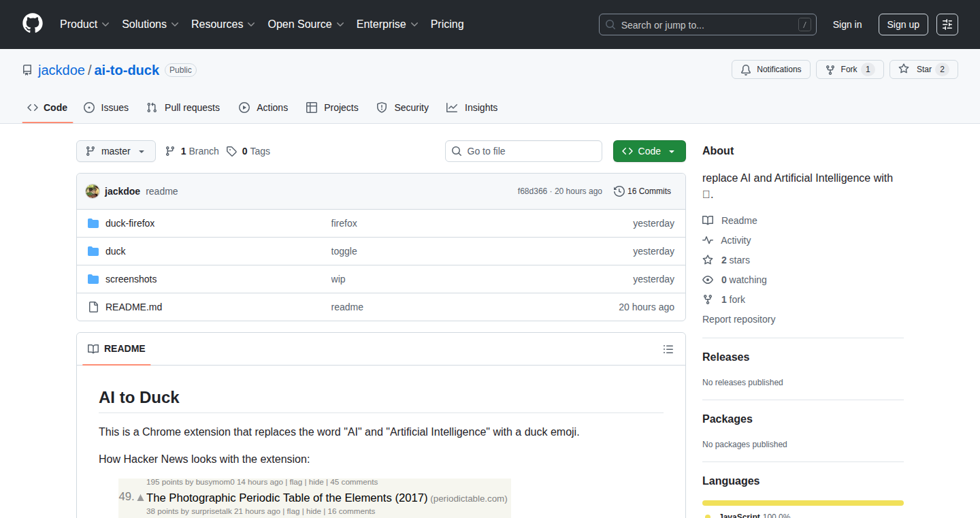Open the Product dropdown menu
The height and width of the screenshot is (518, 980).
point(84,25)
